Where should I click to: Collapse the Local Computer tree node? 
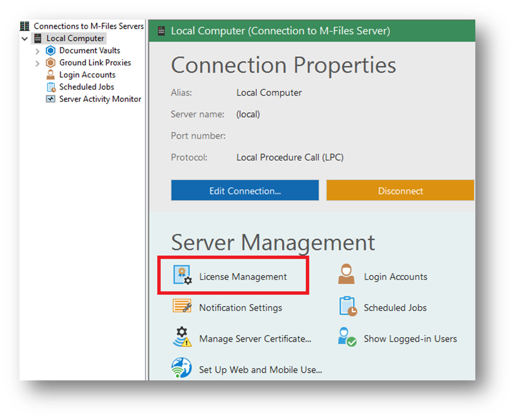tap(24, 39)
